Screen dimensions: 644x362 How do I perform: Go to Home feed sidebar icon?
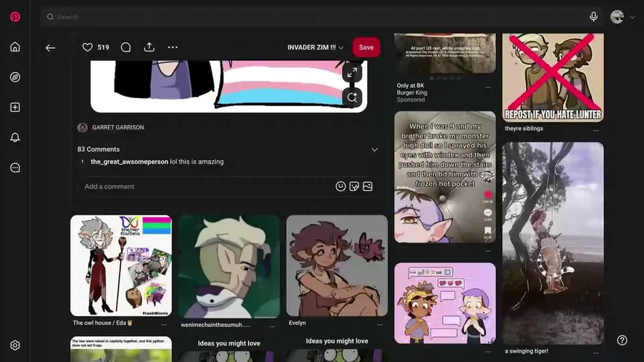point(15,47)
